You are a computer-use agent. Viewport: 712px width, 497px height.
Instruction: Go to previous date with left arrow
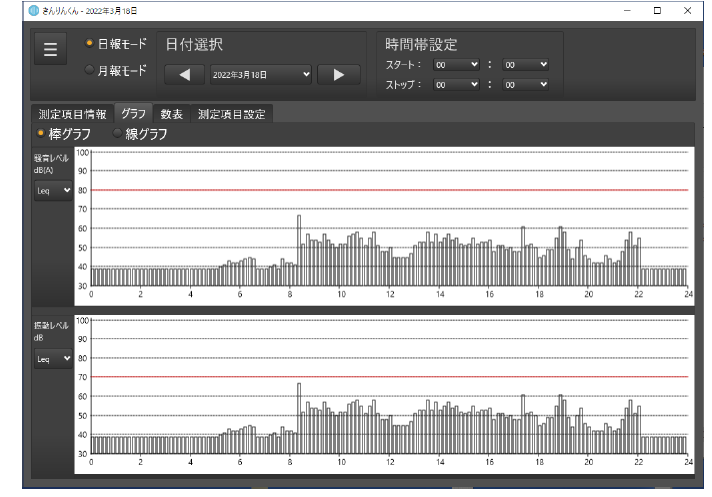coord(184,74)
